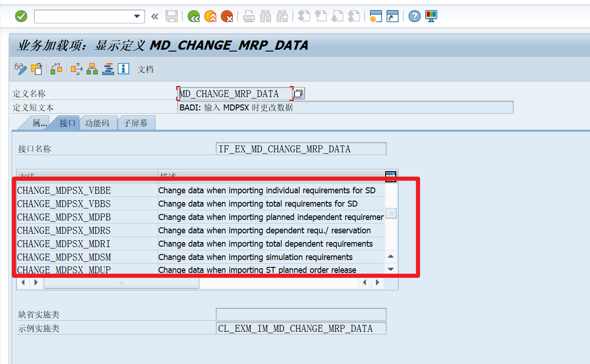590x364 pixels.
Task: Click description 'dependent requ./ reservation'
Action: [318, 231]
